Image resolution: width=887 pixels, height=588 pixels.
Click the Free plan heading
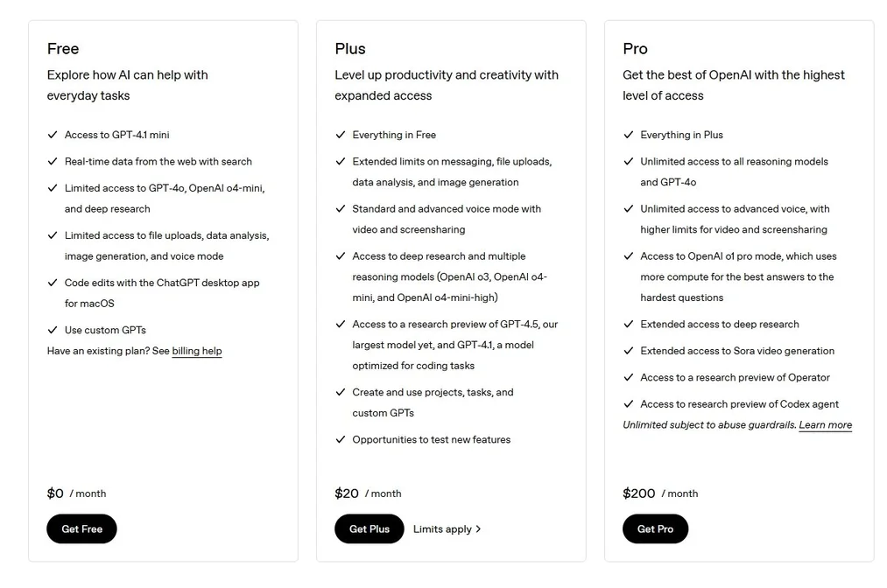64,49
